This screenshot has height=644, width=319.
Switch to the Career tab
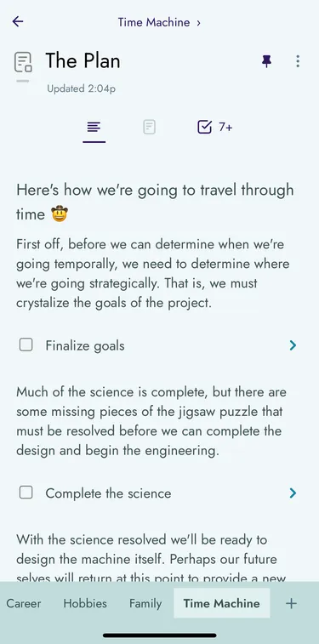click(x=24, y=603)
